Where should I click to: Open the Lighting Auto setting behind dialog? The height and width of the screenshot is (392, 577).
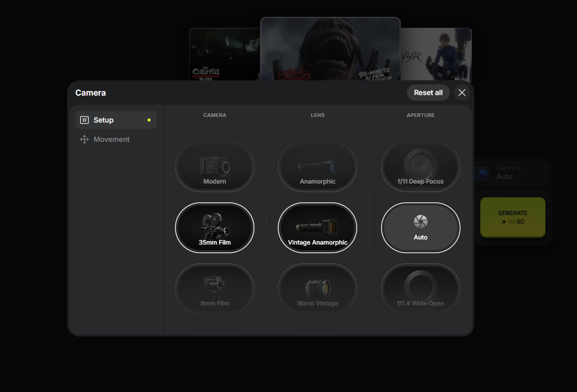511,172
